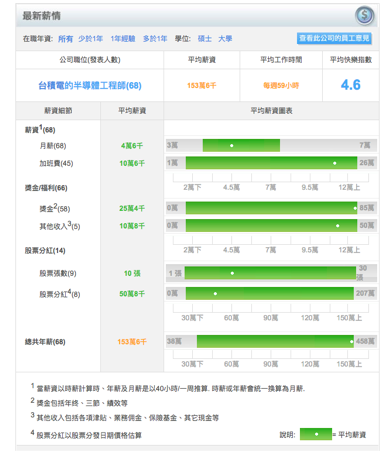Click the 股票張數(9) row label
The image size is (385, 451).
(58, 273)
